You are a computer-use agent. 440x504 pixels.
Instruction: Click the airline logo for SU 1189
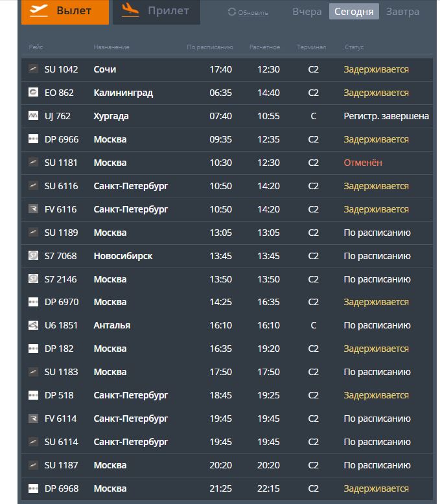click(x=33, y=232)
